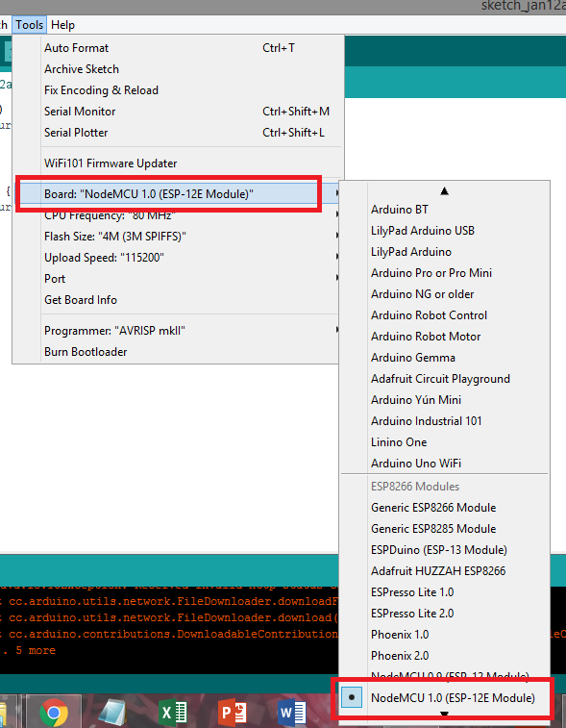The width and height of the screenshot is (566, 728).
Task: Expand the Port submenu
Action: [178, 279]
